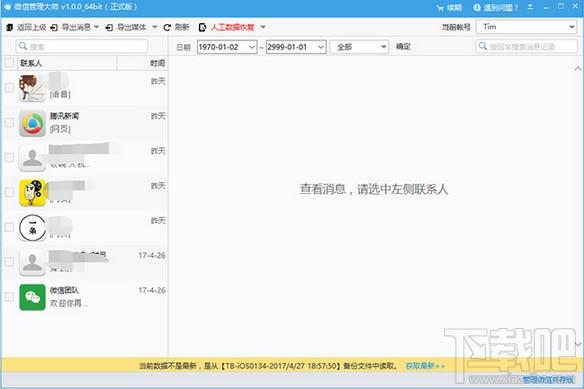
Task: Check the box for 腾讯新闻
Action: tap(9, 123)
